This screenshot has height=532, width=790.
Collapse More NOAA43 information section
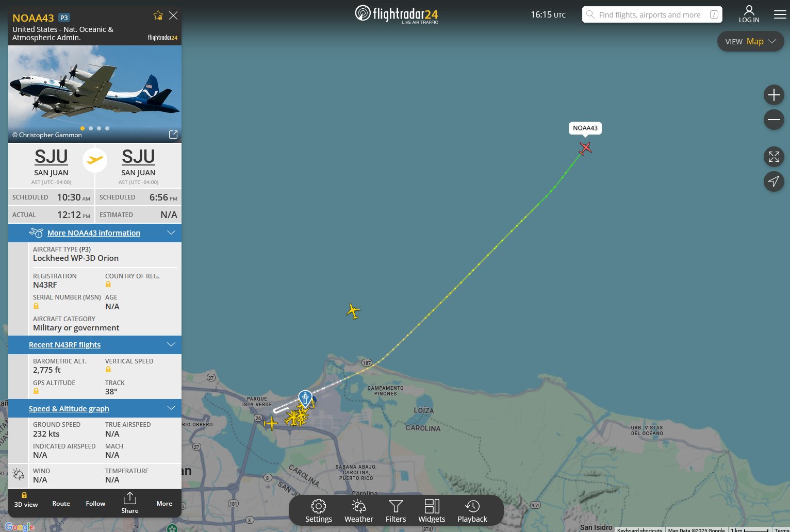point(171,233)
